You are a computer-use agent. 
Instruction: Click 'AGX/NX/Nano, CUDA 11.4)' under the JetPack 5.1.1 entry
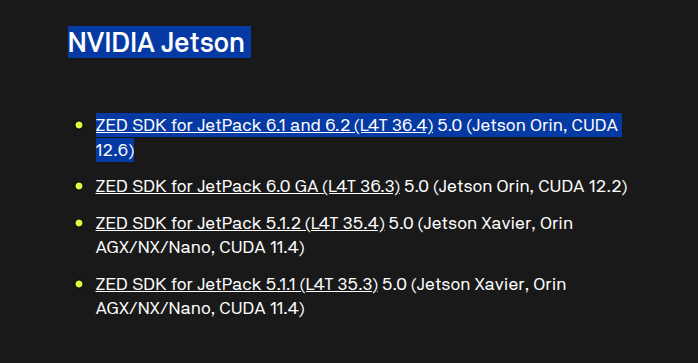coord(200,309)
